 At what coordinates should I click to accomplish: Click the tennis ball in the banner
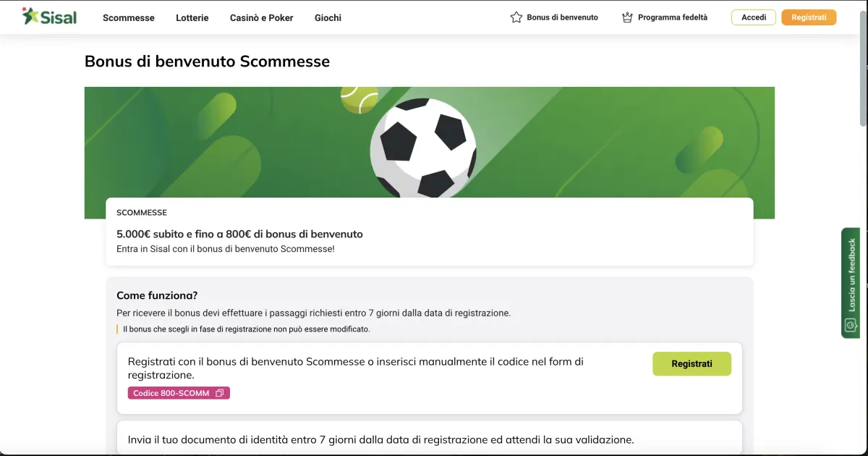tap(359, 100)
